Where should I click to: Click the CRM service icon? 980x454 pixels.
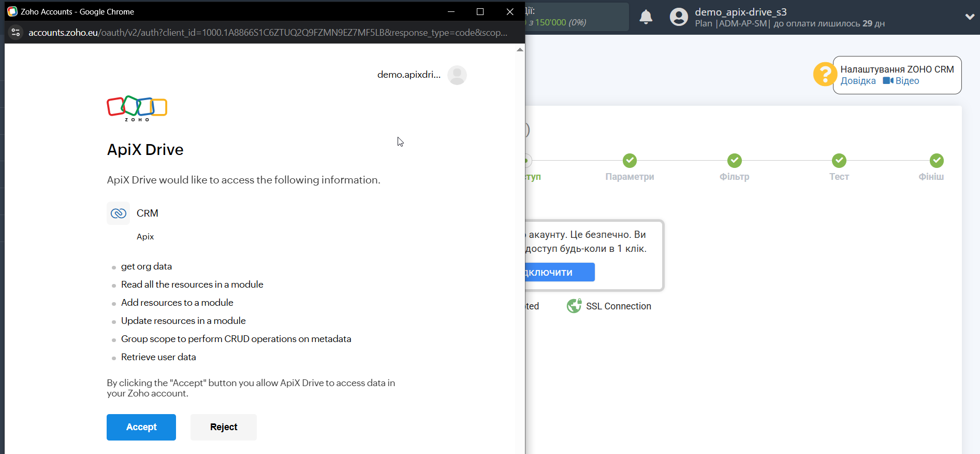pos(118,213)
